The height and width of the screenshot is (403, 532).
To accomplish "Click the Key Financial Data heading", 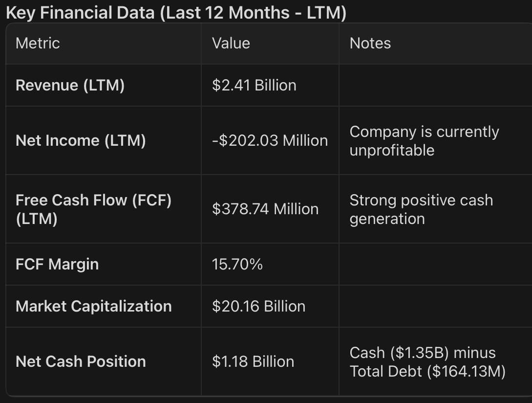I will (176, 13).
